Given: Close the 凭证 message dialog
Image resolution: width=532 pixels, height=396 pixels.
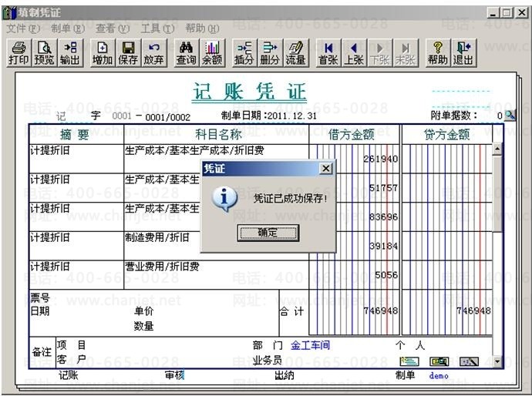Looking at the screenshot, I should (326, 168).
